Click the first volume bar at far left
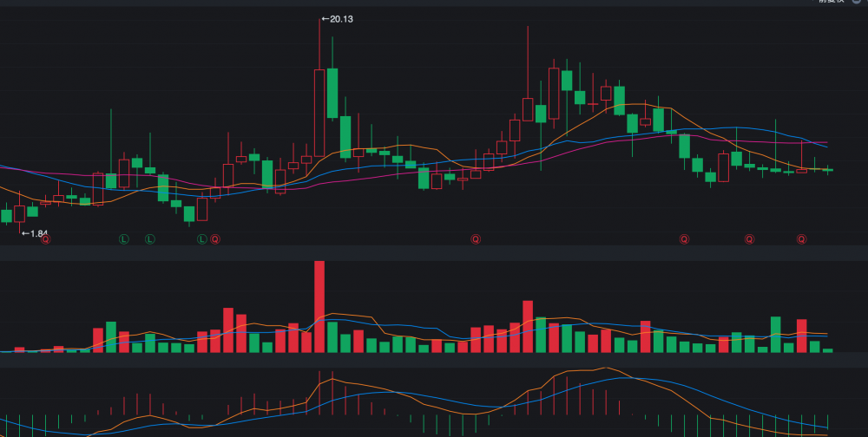Image resolution: width=868 pixels, height=437 pixels. pos(6,350)
